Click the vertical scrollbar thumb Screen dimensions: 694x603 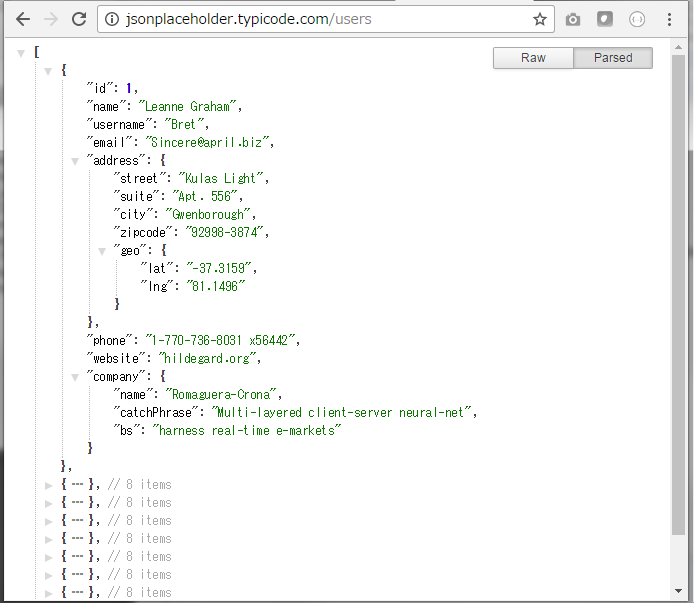point(678,295)
